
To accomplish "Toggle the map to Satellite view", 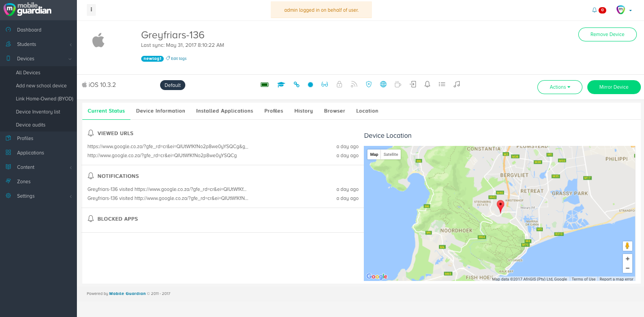I will 390,154.
